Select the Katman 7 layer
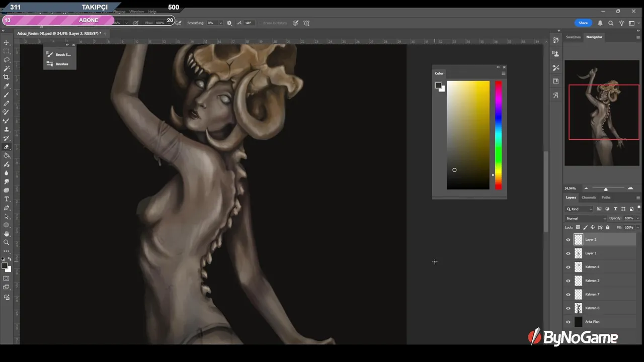 [592, 294]
